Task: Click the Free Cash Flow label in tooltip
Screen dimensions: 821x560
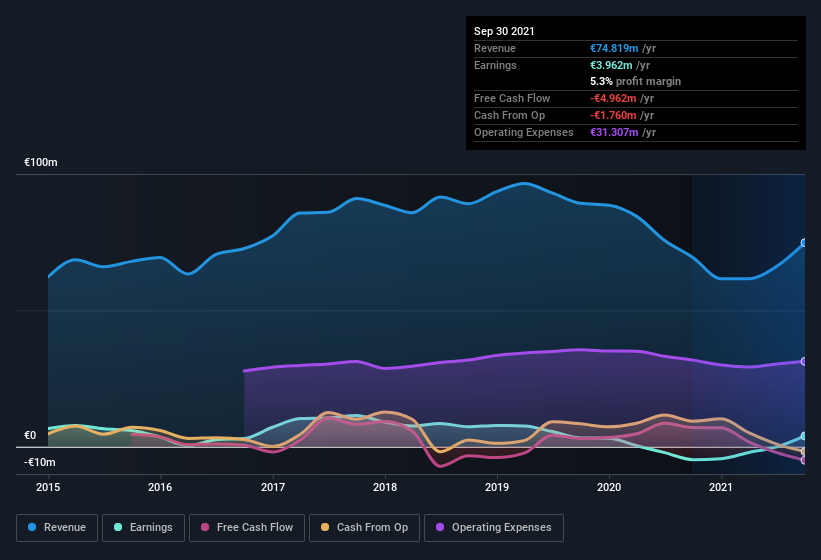Action: point(512,98)
